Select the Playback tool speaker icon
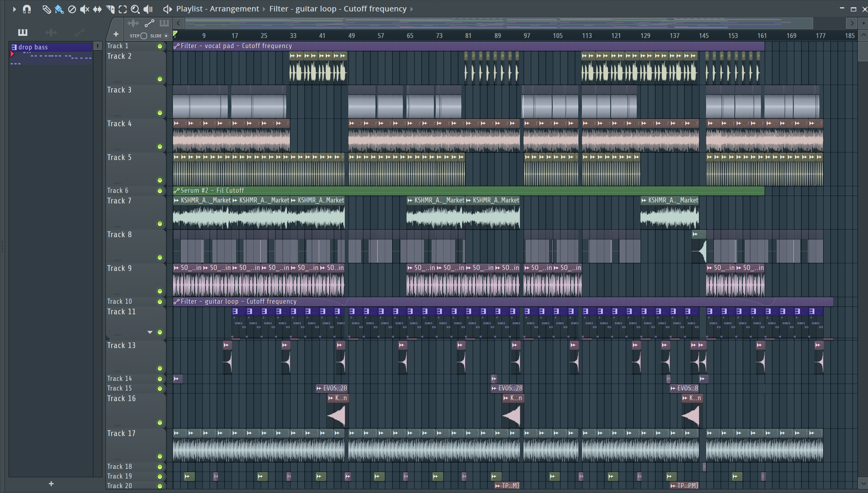 148,9
